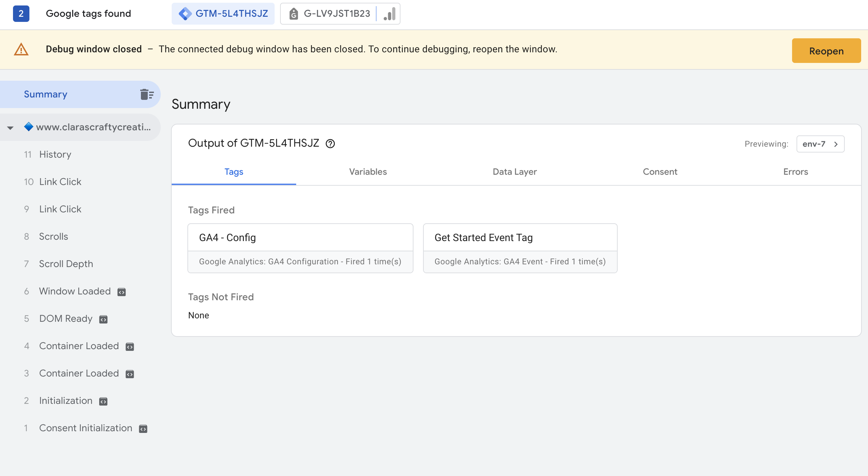The width and height of the screenshot is (868, 476).
Task: Select the History event number 11
Action: coord(55,155)
